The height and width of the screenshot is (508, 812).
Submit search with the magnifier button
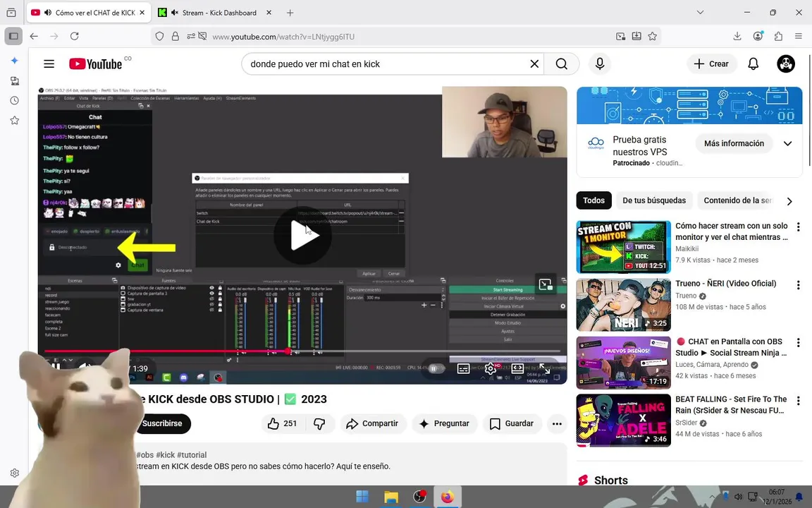[x=561, y=64]
